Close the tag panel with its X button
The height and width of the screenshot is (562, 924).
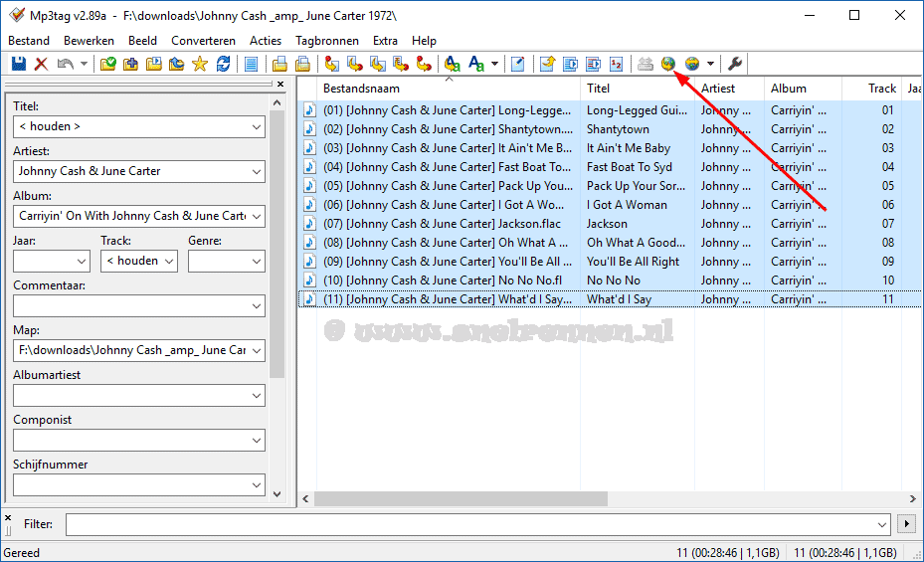tap(280, 85)
